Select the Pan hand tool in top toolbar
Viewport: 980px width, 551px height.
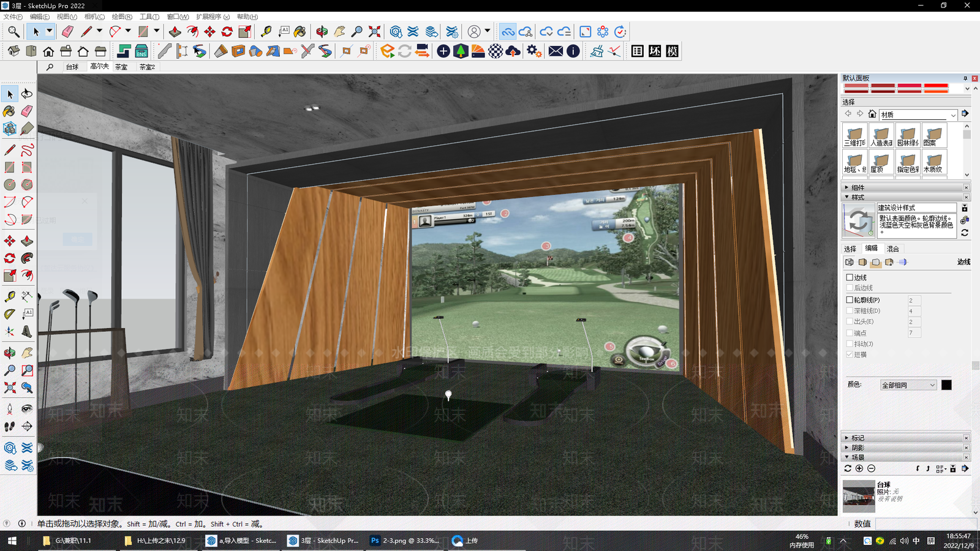(339, 31)
